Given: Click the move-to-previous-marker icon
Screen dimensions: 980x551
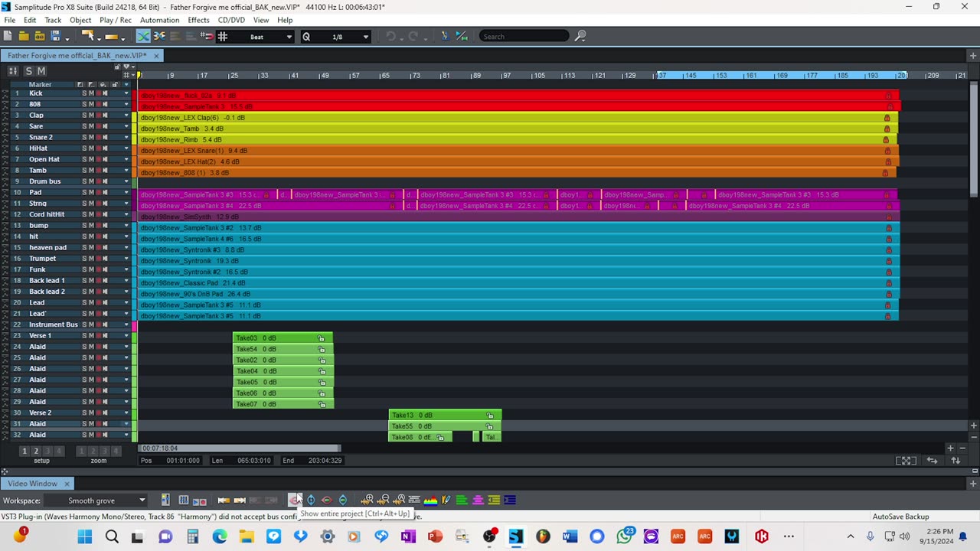Looking at the screenshot, I should pyautogui.click(x=224, y=500).
